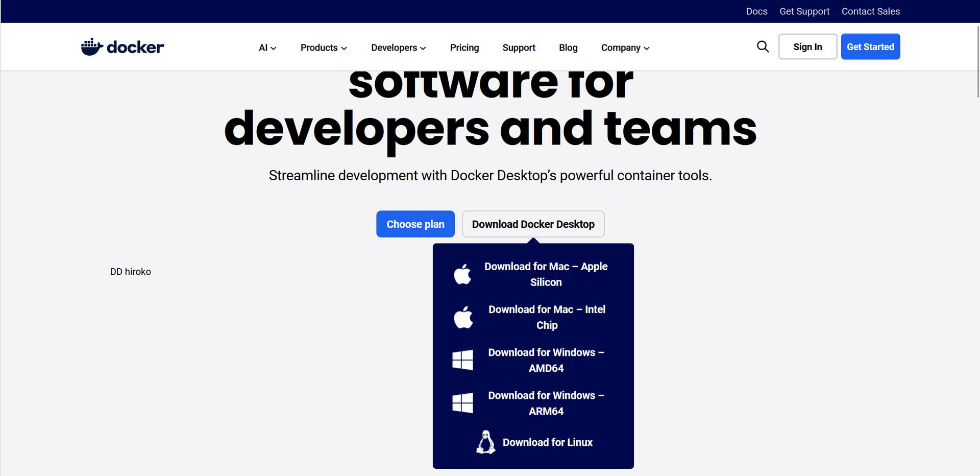This screenshot has width=980, height=476.
Task: Click the Sign In button
Action: point(807,46)
